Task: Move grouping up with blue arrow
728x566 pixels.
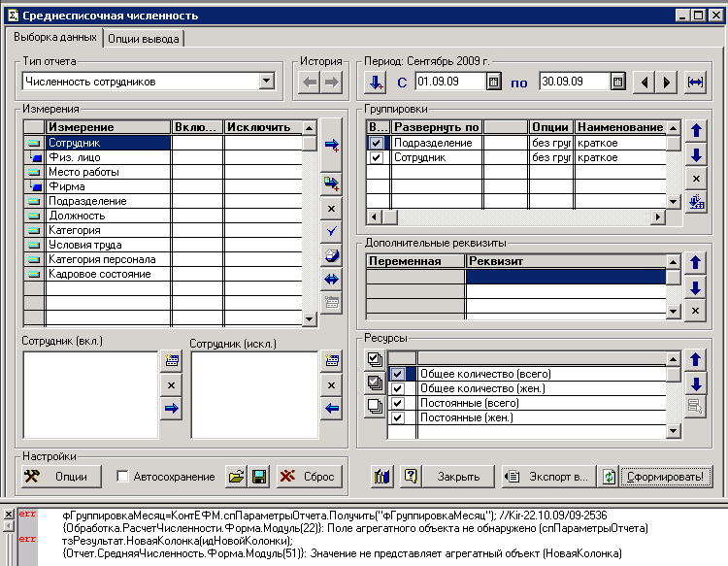Action: tap(696, 131)
